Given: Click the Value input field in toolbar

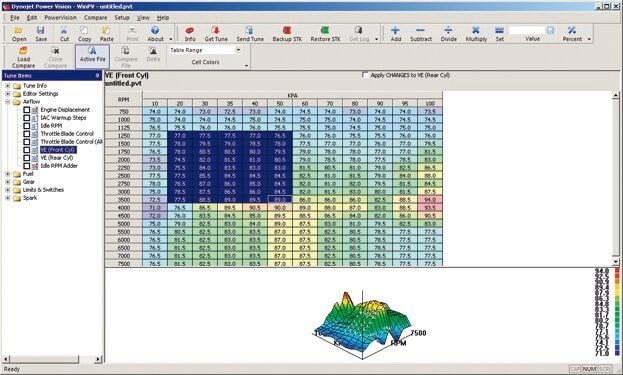Looking at the screenshot, I should (527, 30).
